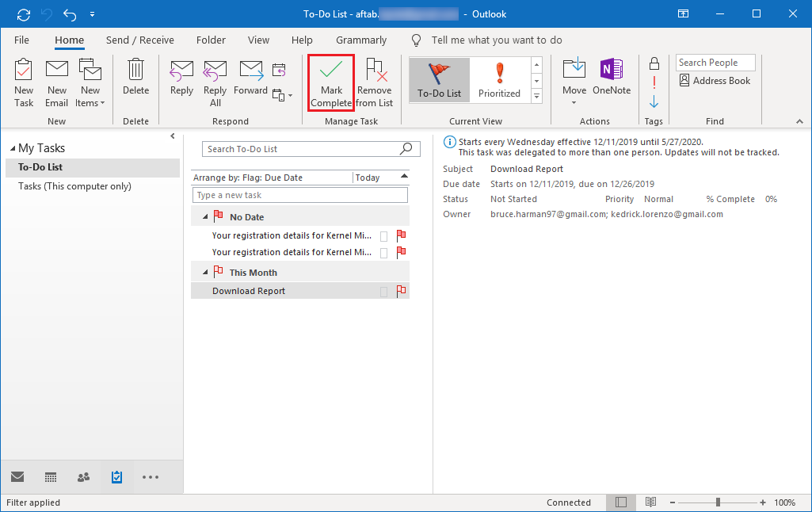
Task: Open Ribbon Display Options
Action: [x=684, y=14]
